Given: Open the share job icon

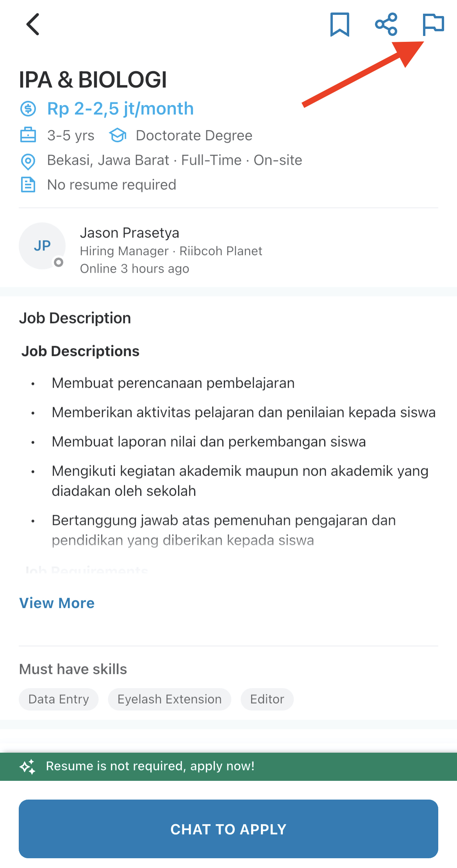Looking at the screenshot, I should (x=386, y=24).
